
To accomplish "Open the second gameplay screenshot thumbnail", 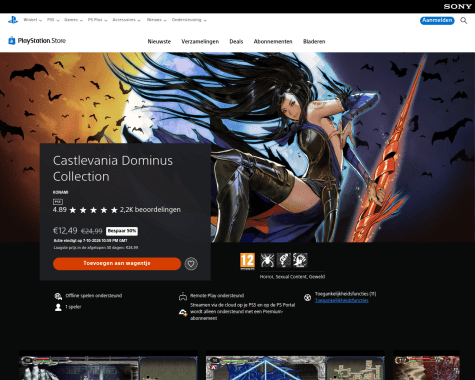I will click(x=295, y=365).
